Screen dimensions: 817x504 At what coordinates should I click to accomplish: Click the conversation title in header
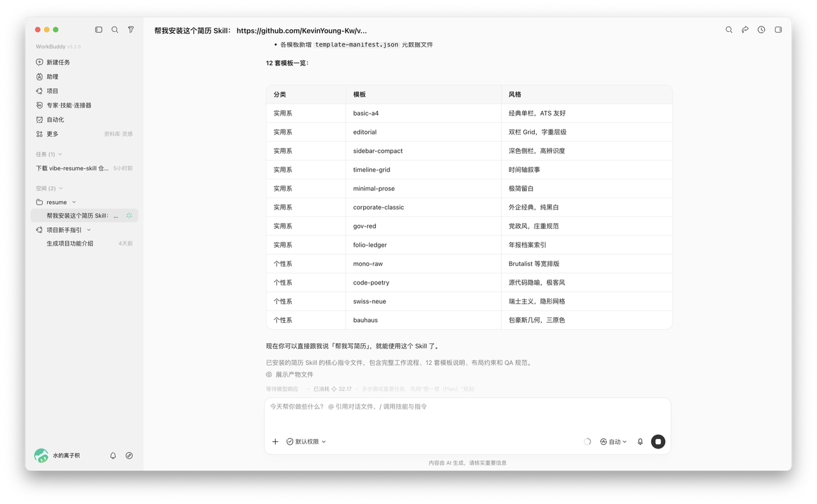click(260, 31)
